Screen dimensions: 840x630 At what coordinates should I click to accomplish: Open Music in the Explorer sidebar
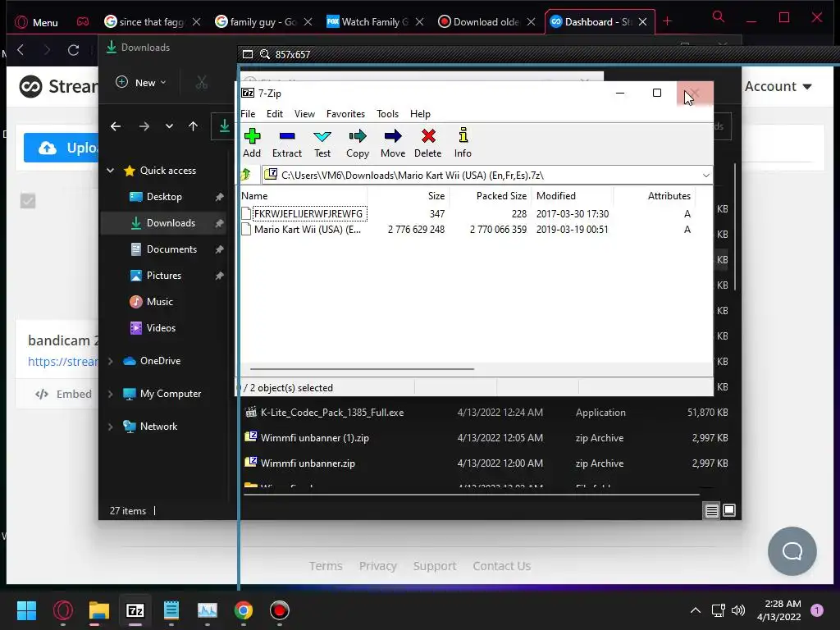tap(160, 302)
